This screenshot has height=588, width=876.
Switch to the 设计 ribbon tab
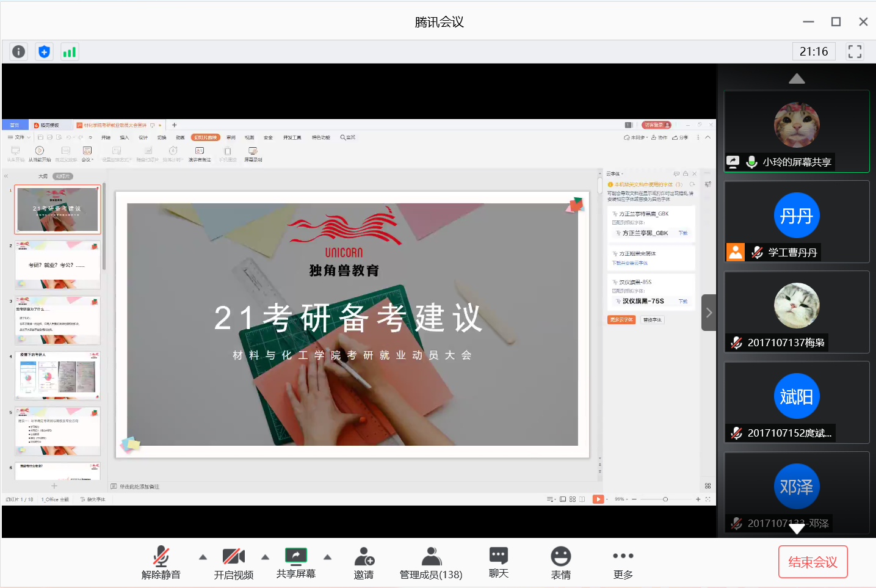click(143, 137)
